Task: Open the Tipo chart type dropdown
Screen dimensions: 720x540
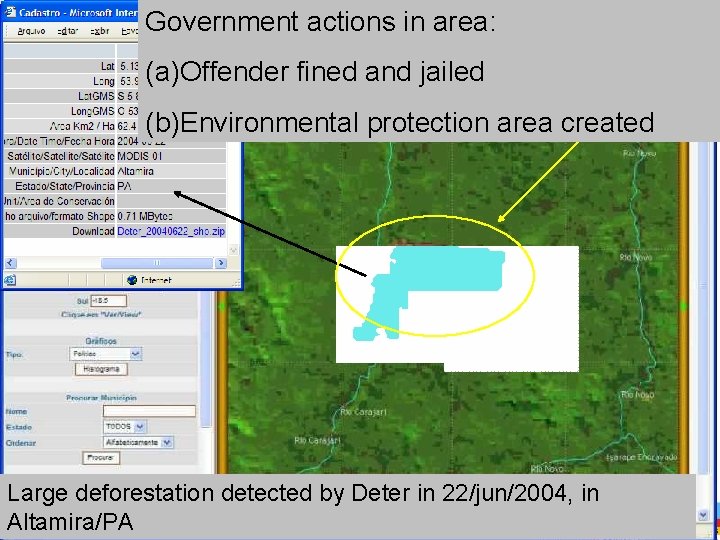Action: [x=106, y=354]
